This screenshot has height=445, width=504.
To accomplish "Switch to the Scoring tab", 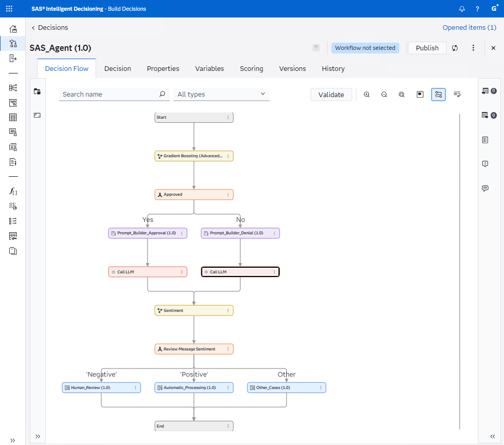I will tap(251, 68).
